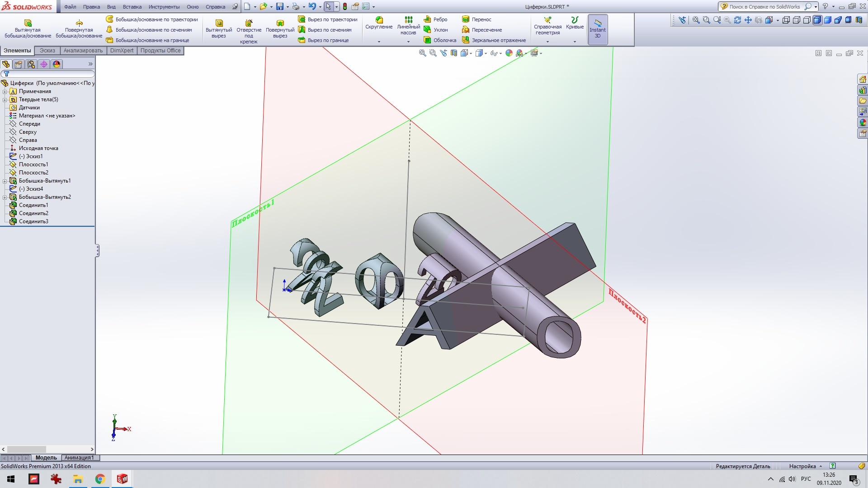Open the DimXpertManager crosshair tab icon
This screenshot has height=488, width=868.
(44, 64)
